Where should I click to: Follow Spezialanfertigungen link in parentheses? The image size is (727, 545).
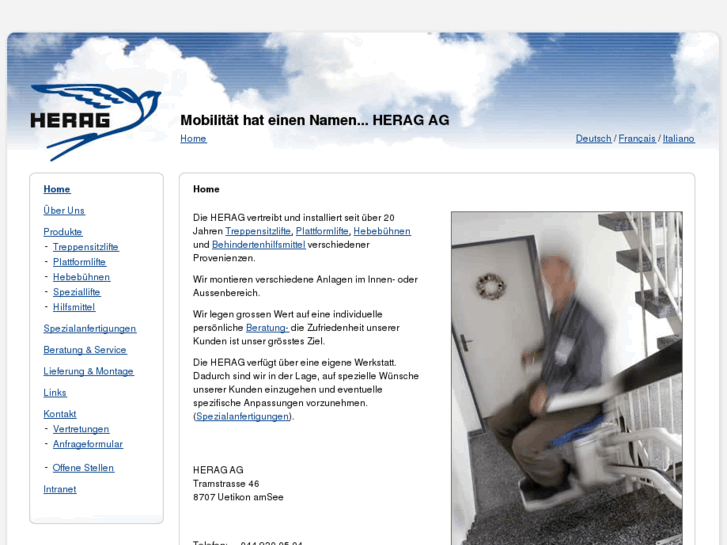242,417
